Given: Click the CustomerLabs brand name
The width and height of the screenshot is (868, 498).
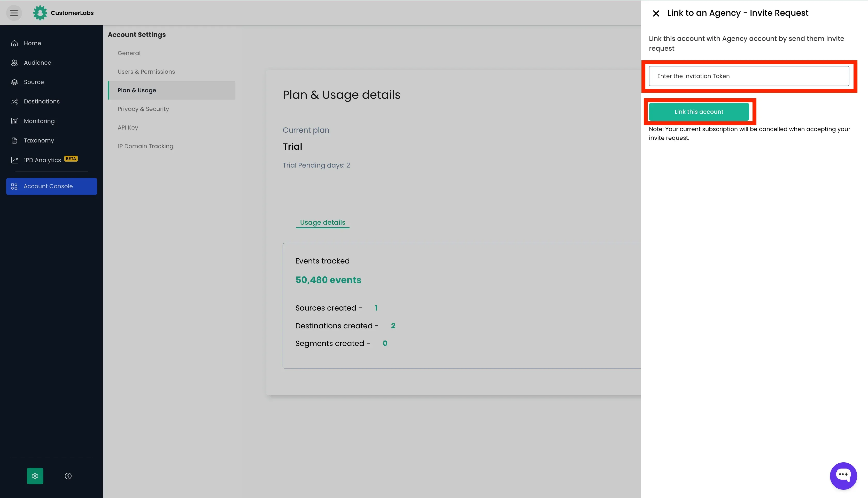Looking at the screenshot, I should click(x=72, y=13).
